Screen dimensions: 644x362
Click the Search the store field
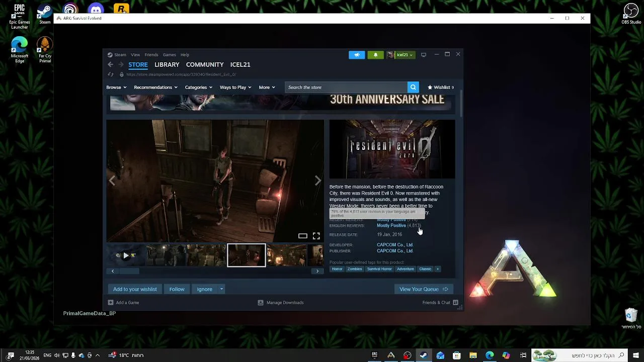point(346,87)
